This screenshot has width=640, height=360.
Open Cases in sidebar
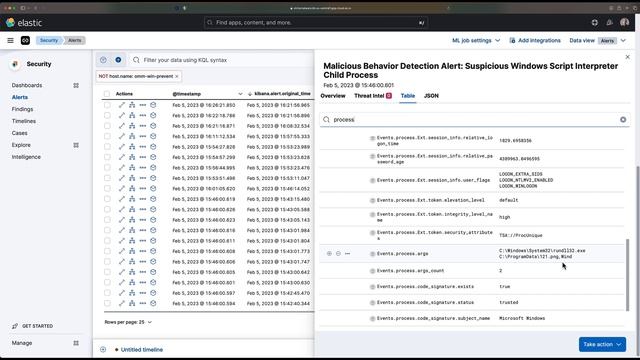[x=20, y=133]
